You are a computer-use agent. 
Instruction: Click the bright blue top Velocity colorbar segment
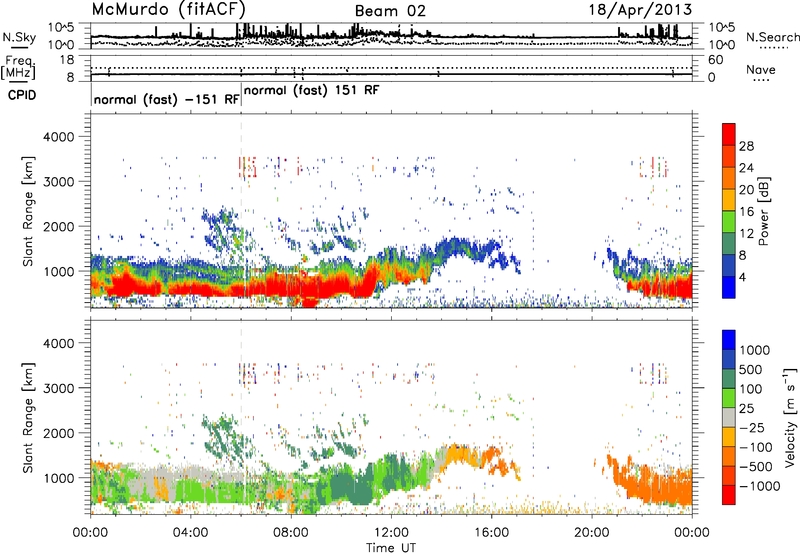click(729, 340)
